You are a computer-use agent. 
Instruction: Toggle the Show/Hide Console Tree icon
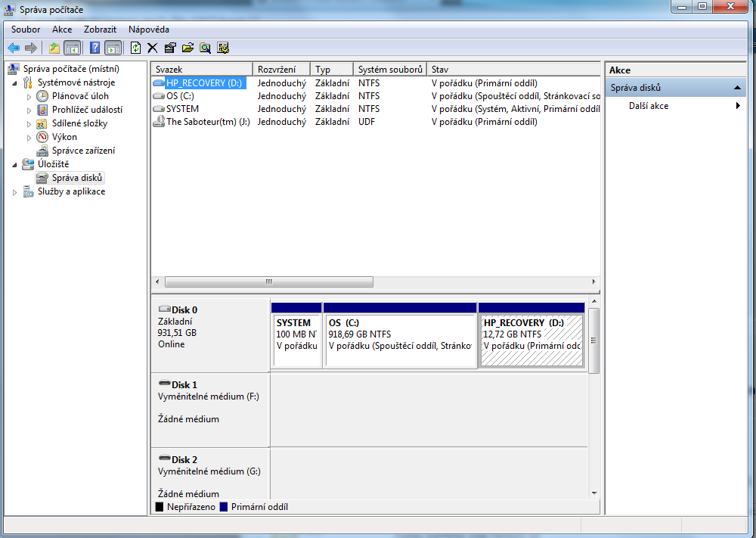(x=73, y=48)
